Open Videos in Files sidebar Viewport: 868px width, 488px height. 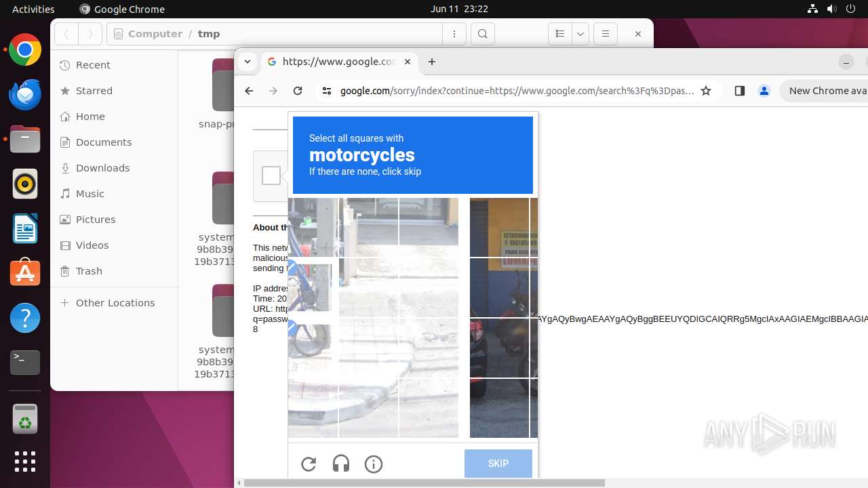[x=114, y=245]
